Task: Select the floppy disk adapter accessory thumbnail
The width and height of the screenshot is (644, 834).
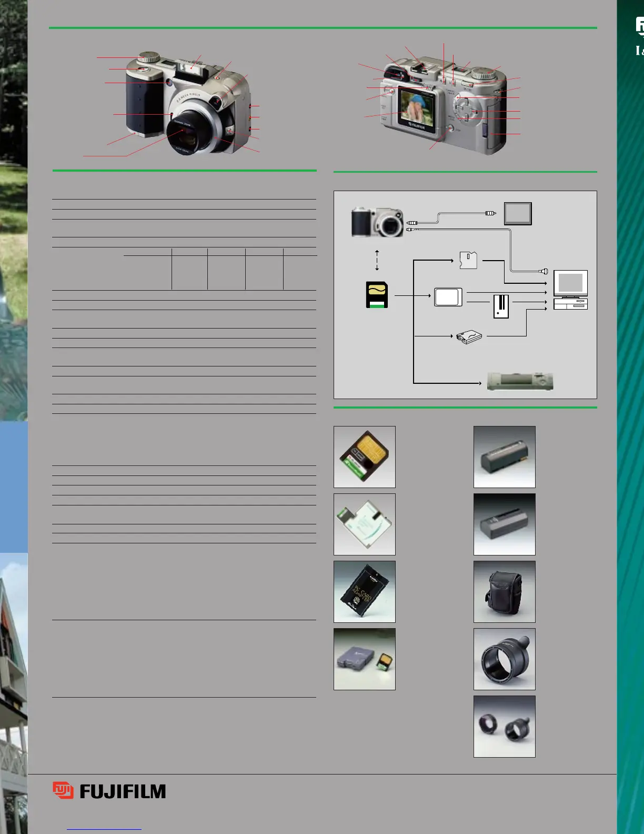Action: point(365,524)
